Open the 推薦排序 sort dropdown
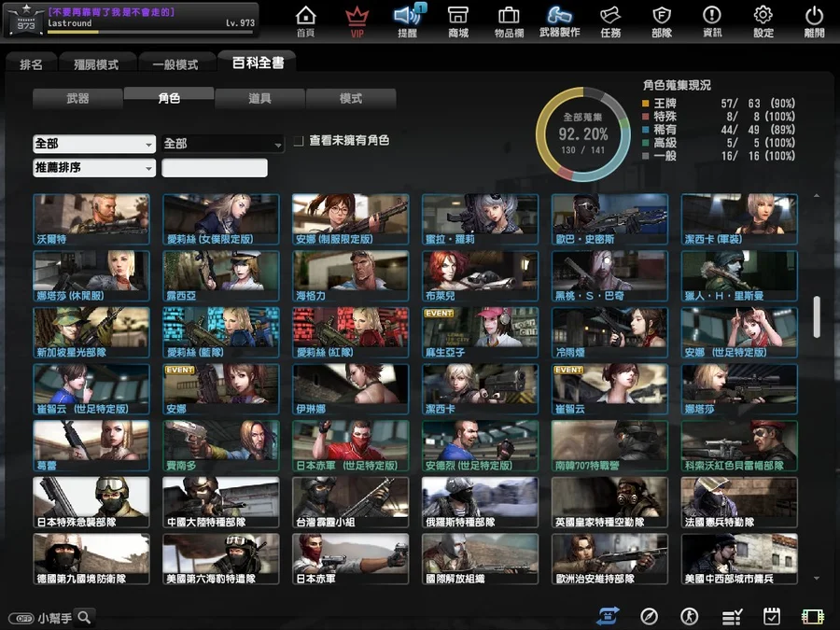Screen dimensions: 840x630 click(94, 168)
